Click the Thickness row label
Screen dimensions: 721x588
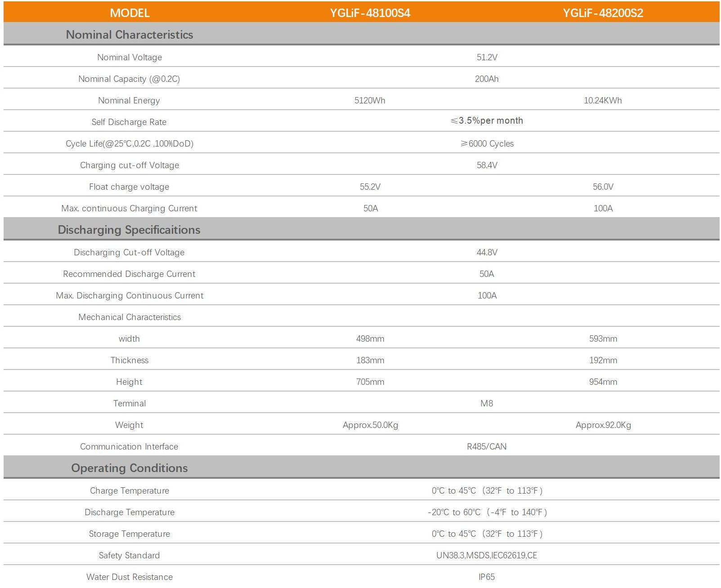[x=130, y=360]
